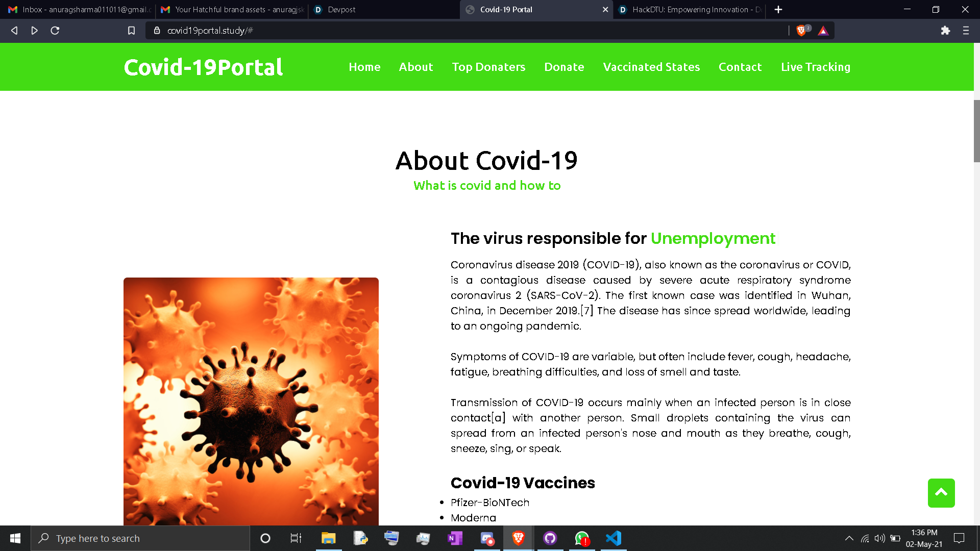This screenshot has height=551, width=980.
Task: Reload the page
Action: click(55, 31)
